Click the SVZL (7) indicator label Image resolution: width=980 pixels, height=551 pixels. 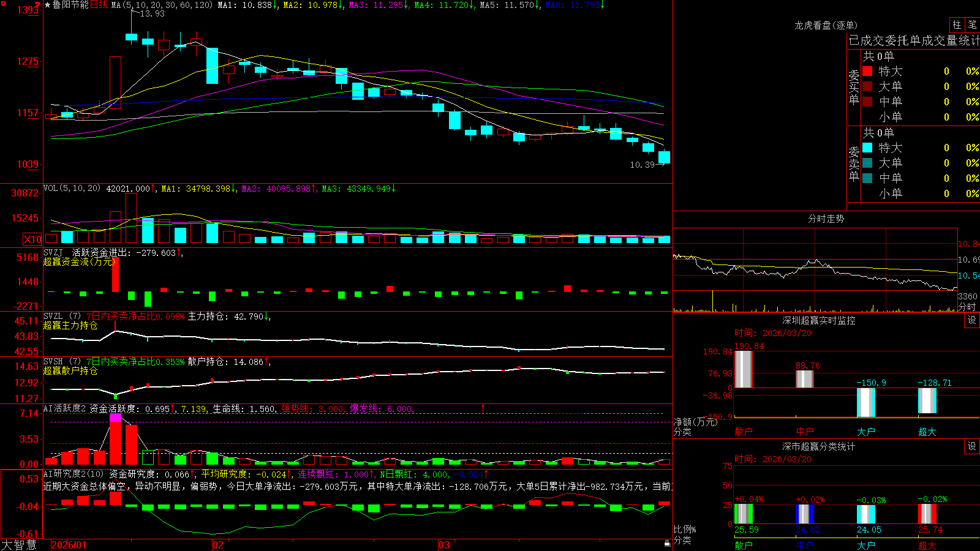(62, 317)
